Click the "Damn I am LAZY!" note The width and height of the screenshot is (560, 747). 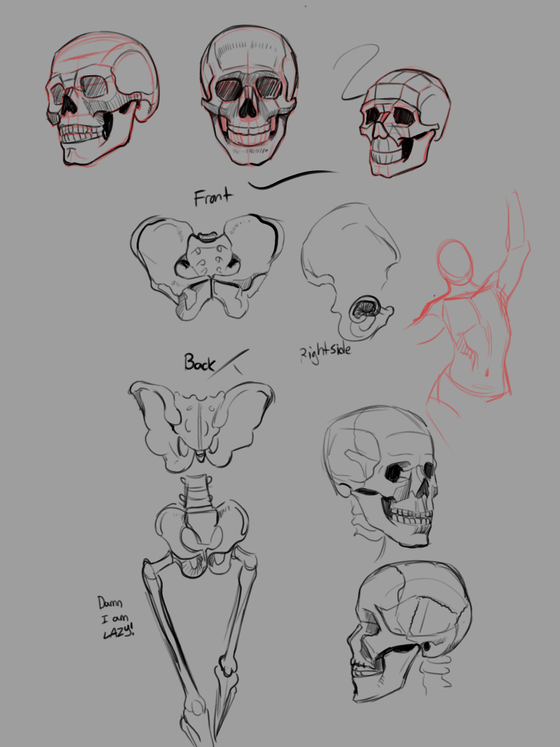116,617
